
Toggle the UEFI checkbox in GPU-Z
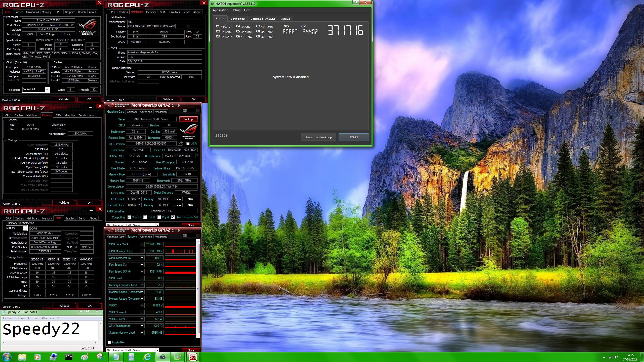pyautogui.click(x=188, y=144)
